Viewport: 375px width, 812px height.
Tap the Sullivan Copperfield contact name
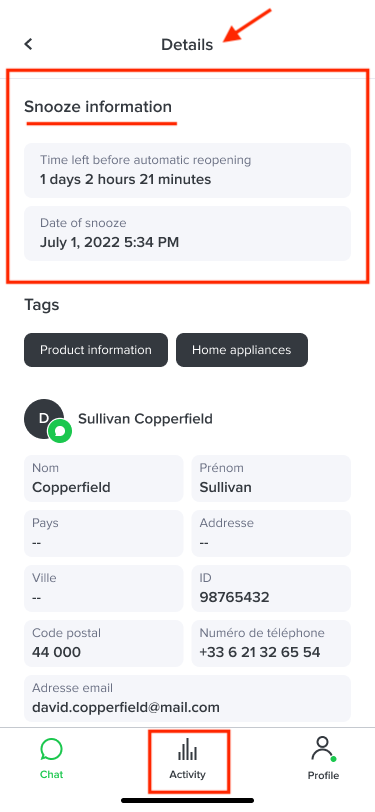[145, 419]
